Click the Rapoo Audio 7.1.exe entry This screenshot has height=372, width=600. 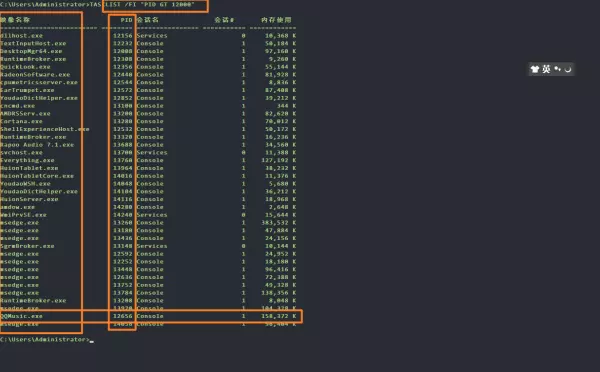pyautogui.click(x=37, y=145)
